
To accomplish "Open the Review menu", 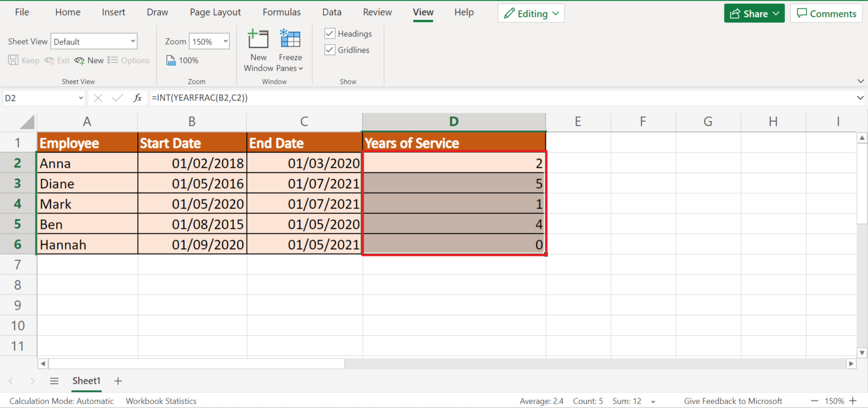I will pos(377,12).
